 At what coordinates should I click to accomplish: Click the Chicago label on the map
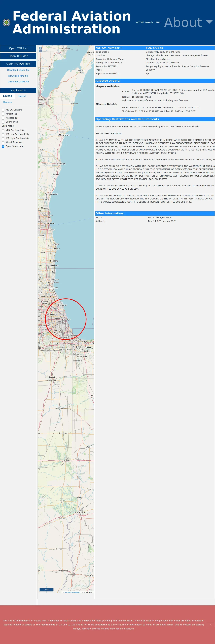(x=66, y=319)
